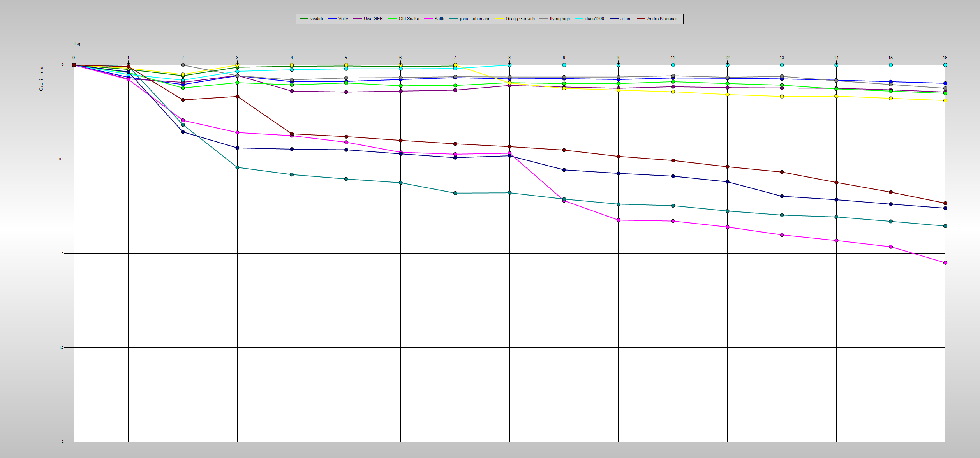Click the 1.5 tick on Gap axis

tap(61, 348)
